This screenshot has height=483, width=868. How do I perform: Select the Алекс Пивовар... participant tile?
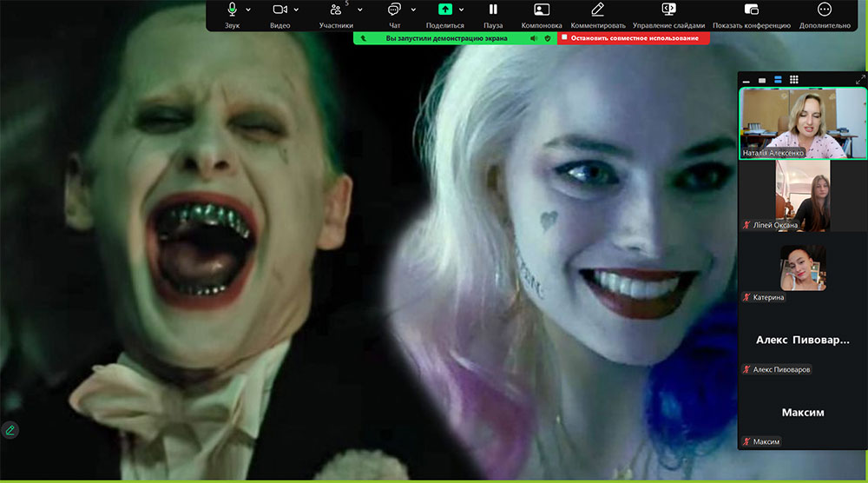click(803, 340)
